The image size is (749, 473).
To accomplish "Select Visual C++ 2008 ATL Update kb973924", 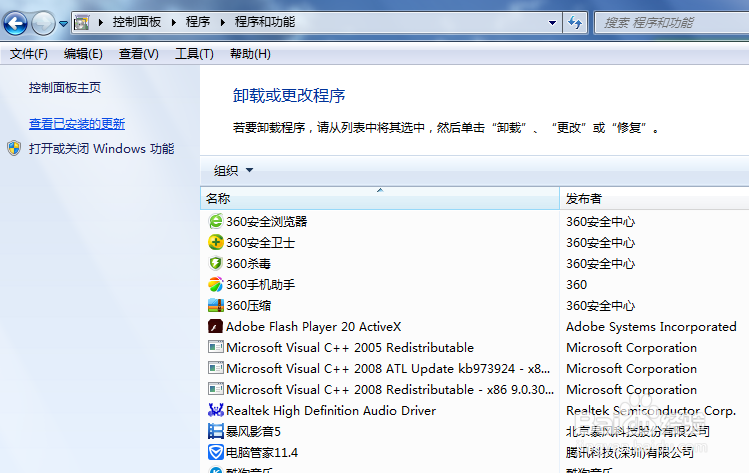I will 388,369.
